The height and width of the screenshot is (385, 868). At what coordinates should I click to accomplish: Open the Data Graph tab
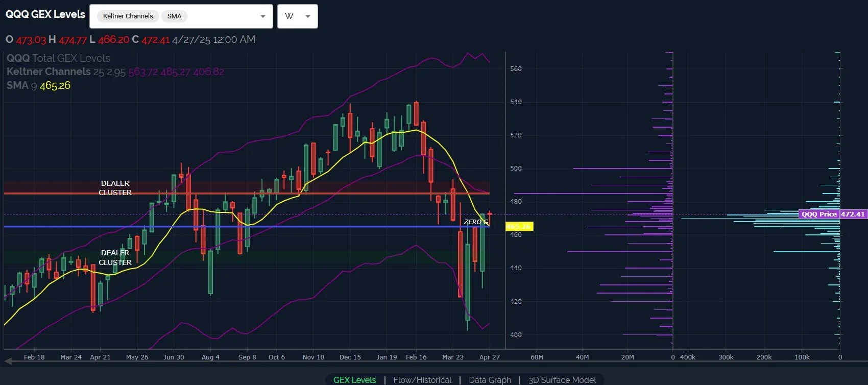(490, 380)
